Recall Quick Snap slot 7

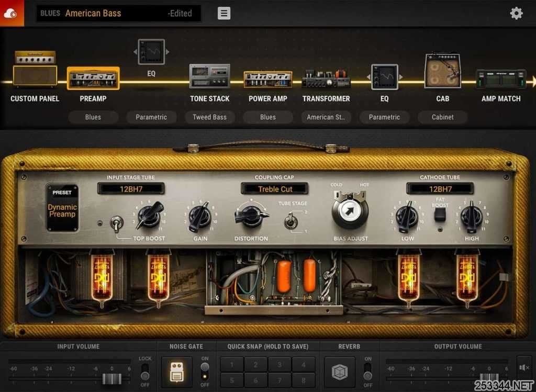tap(280, 380)
